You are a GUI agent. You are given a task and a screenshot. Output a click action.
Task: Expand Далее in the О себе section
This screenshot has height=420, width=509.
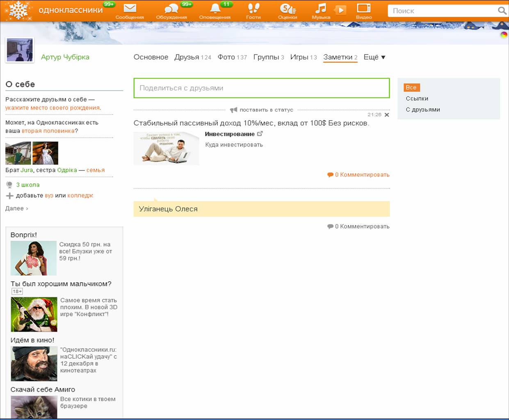[x=17, y=208]
